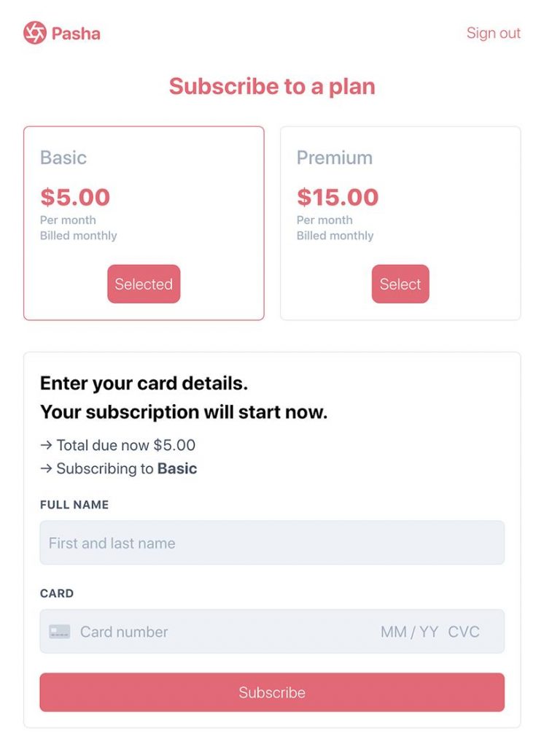The image size is (560, 739).
Task: Click the Enter your card details heading
Action: coord(144,383)
